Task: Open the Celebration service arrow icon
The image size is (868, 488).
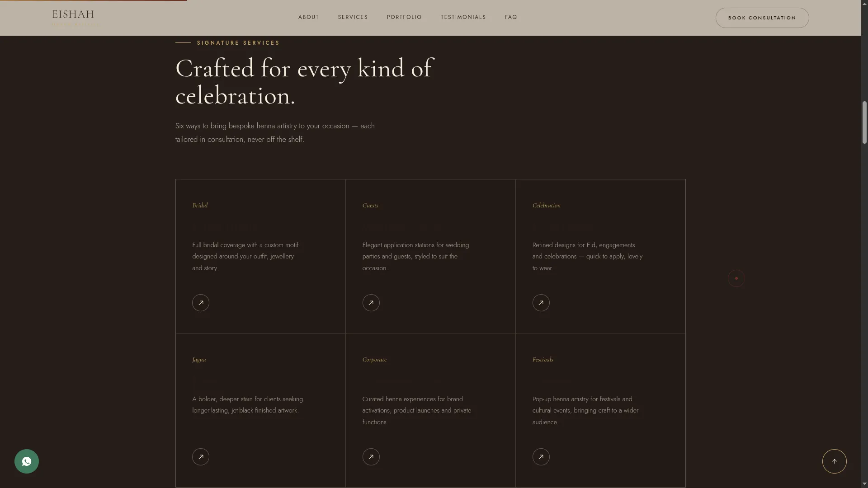Action: (541, 303)
